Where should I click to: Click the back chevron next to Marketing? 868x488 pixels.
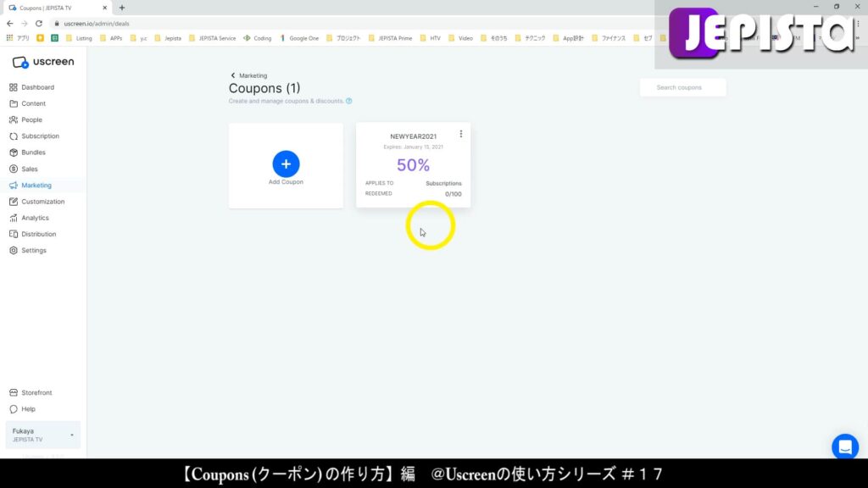coord(233,75)
